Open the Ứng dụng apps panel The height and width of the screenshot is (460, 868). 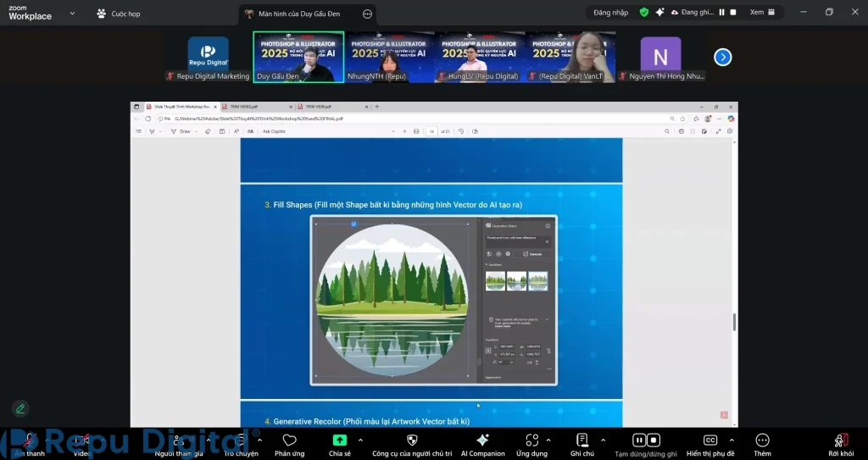coord(531,441)
